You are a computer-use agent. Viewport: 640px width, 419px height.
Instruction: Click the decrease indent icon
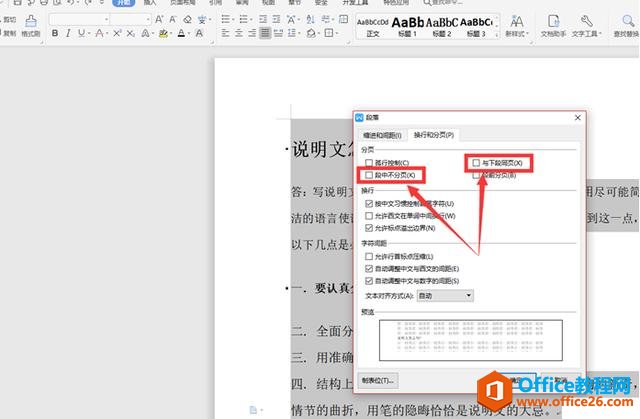[x=263, y=19]
